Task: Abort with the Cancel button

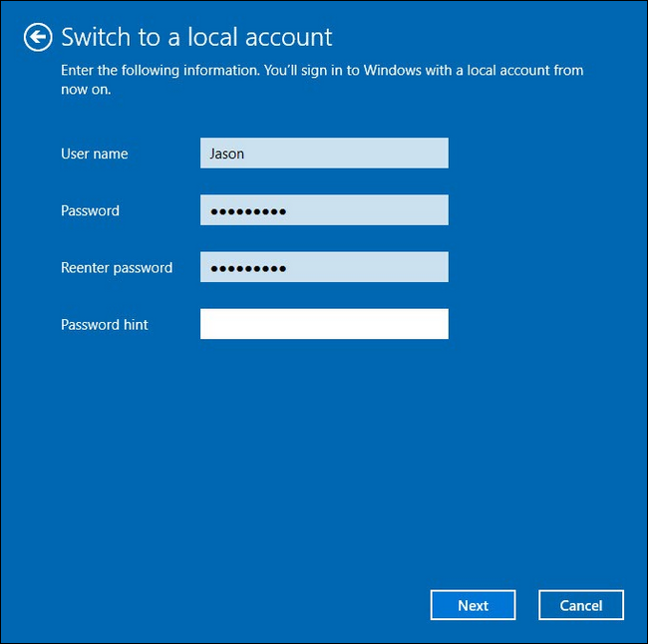Action: (x=581, y=605)
